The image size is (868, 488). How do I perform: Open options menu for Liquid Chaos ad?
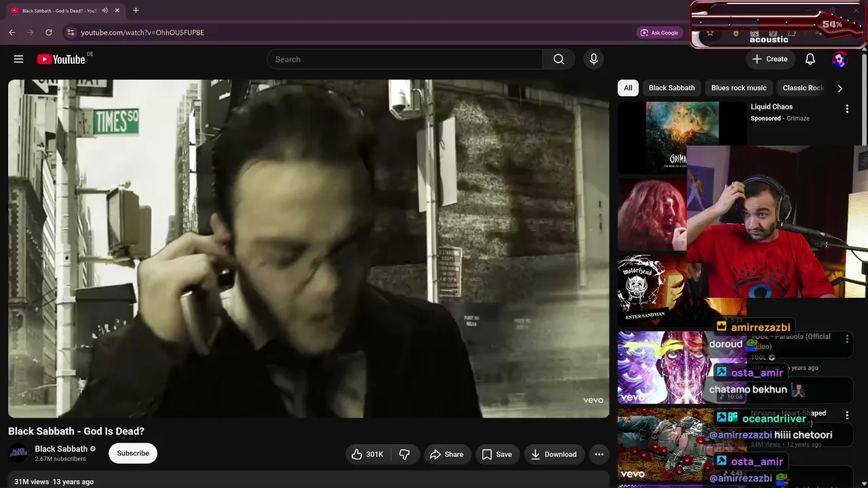(847, 109)
